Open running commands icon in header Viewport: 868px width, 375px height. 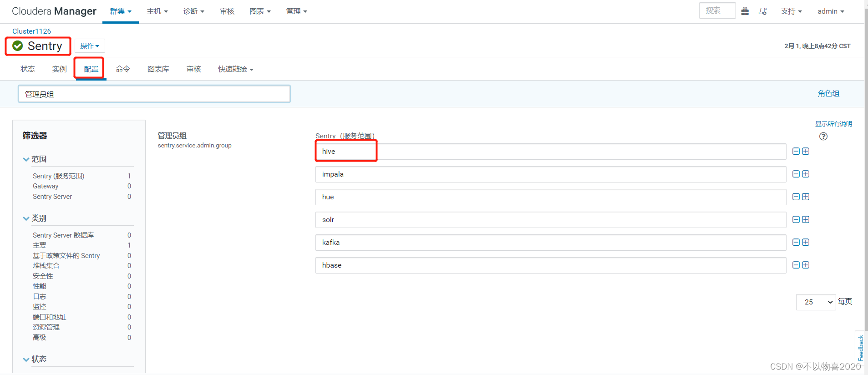(x=763, y=11)
